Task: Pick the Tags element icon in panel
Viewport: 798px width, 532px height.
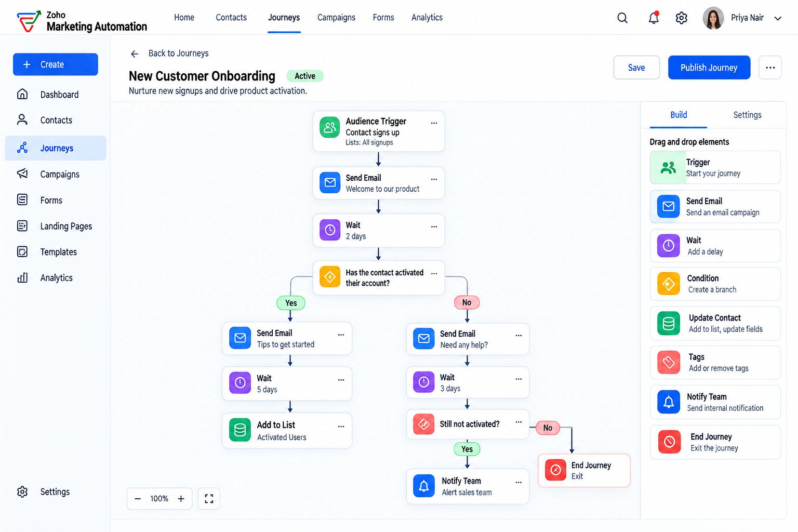Action: point(668,363)
